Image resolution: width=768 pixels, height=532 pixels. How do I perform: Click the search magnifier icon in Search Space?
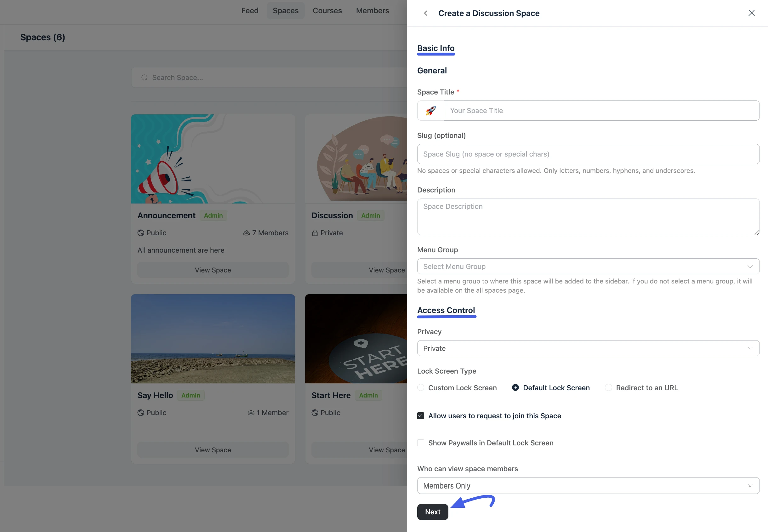pyautogui.click(x=144, y=78)
